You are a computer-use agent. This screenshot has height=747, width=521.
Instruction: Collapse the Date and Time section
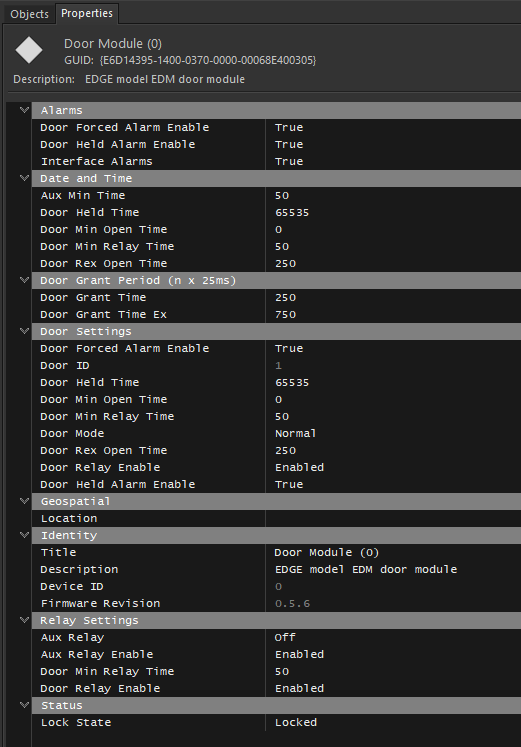24,178
